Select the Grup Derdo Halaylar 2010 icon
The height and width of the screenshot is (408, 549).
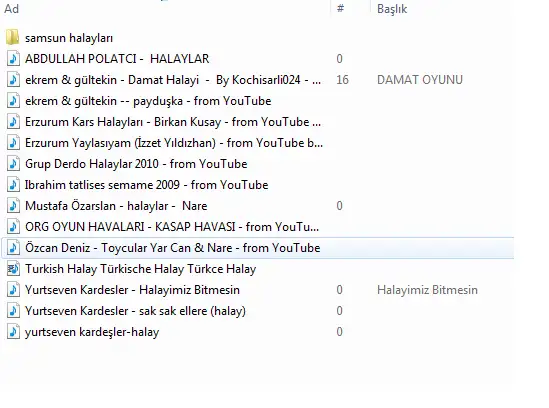pyautogui.click(x=13, y=164)
